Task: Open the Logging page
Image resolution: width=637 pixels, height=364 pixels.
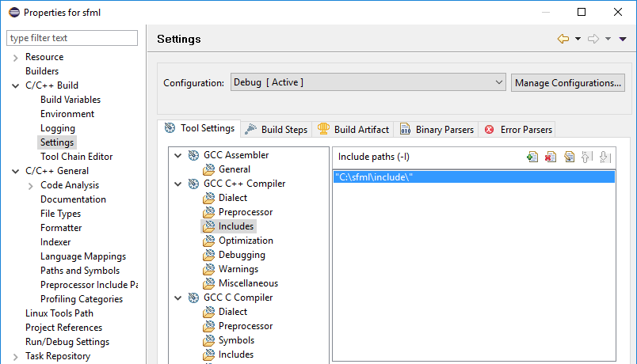Action: point(58,128)
